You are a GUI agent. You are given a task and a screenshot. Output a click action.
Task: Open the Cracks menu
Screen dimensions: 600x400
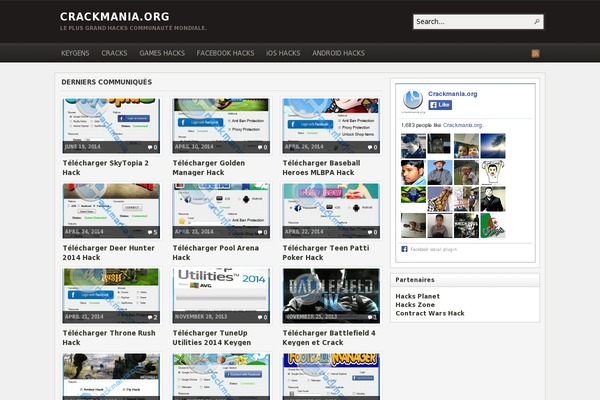(114, 53)
